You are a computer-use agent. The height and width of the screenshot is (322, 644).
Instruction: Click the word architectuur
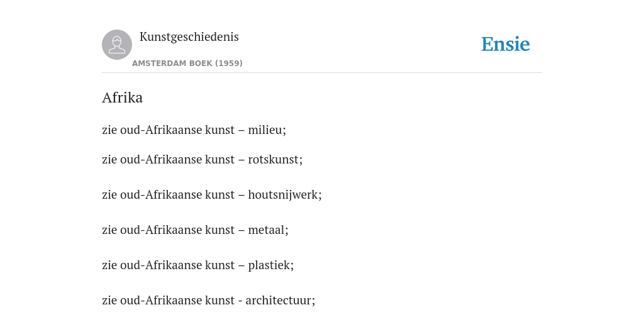[x=279, y=301]
